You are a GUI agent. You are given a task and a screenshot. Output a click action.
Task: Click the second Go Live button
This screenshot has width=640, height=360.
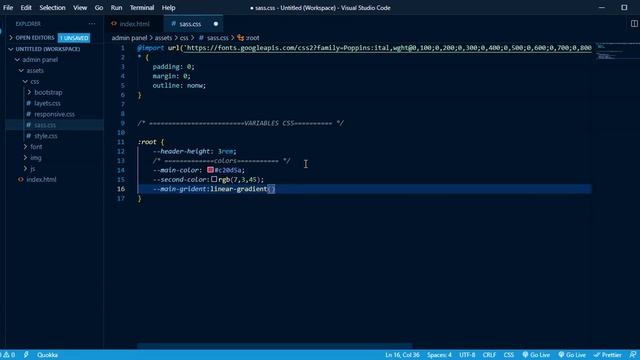pos(572,355)
